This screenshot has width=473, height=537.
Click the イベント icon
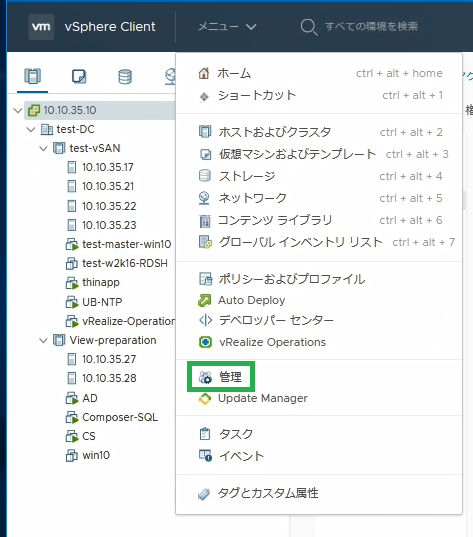tap(206, 456)
